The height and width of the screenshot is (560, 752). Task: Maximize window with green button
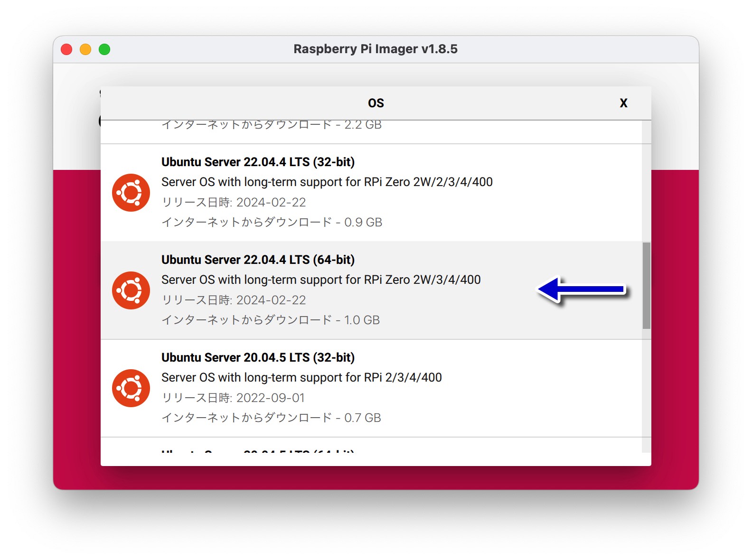pyautogui.click(x=104, y=49)
